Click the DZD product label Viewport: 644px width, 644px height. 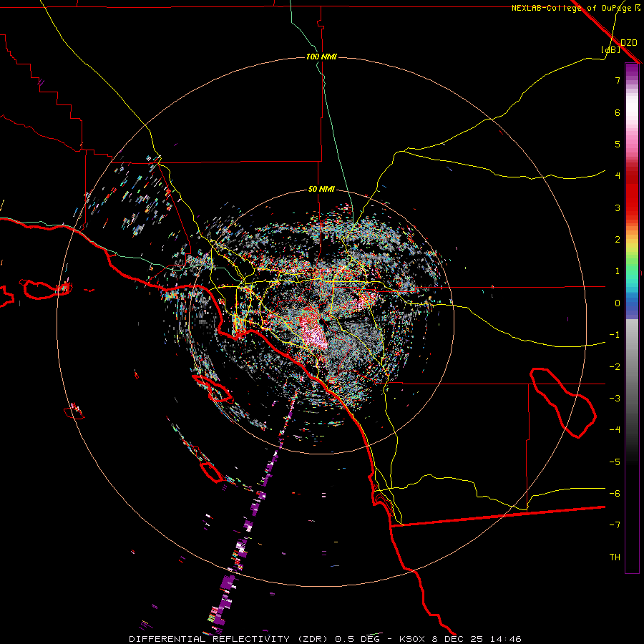tap(629, 43)
